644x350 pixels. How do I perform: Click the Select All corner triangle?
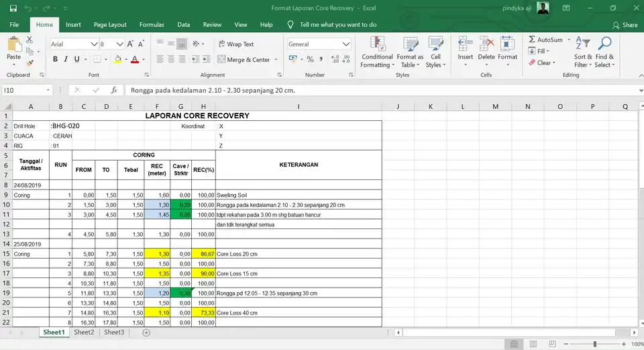point(7,107)
